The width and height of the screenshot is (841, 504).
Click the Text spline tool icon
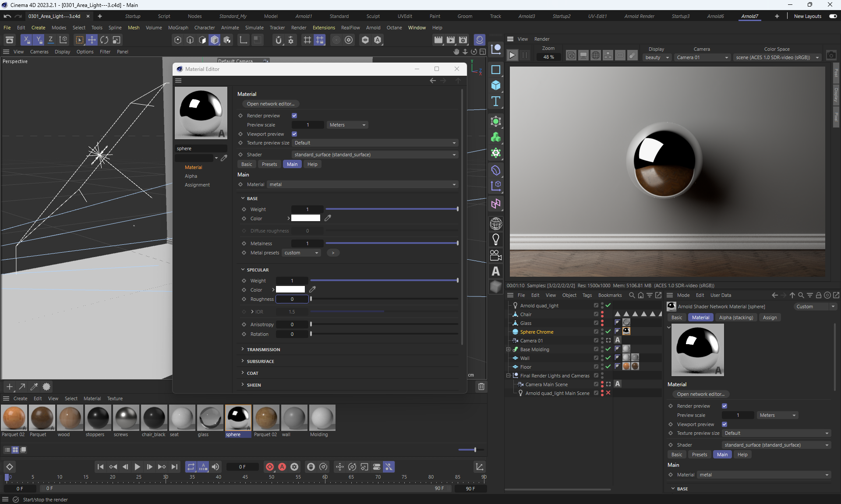coord(496,102)
